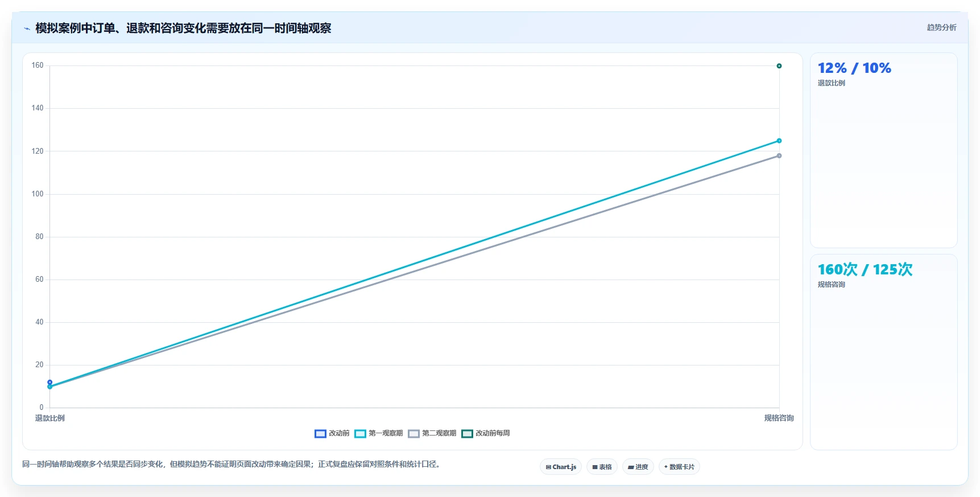
Task: Click the y-axis value 100
Action: 38,194
